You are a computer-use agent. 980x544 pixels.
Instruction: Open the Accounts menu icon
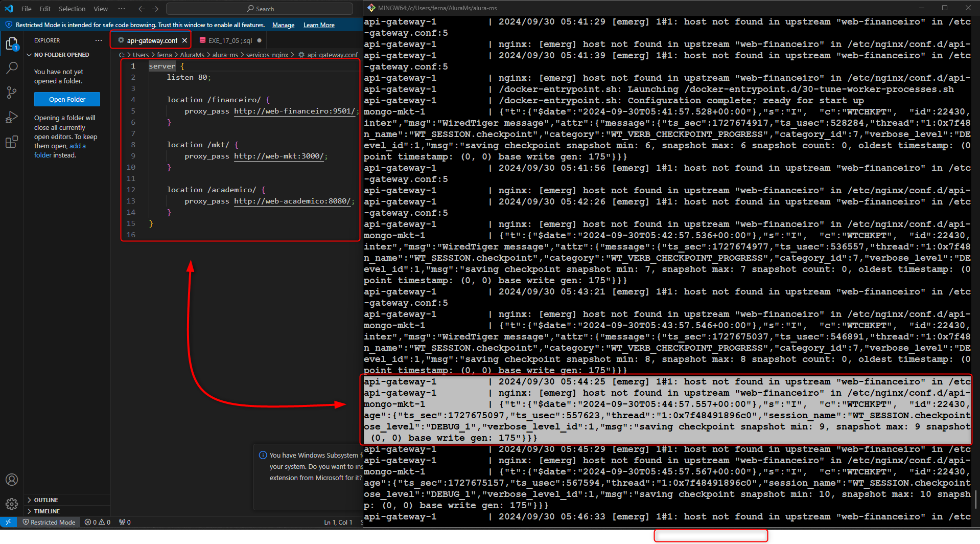[12, 480]
